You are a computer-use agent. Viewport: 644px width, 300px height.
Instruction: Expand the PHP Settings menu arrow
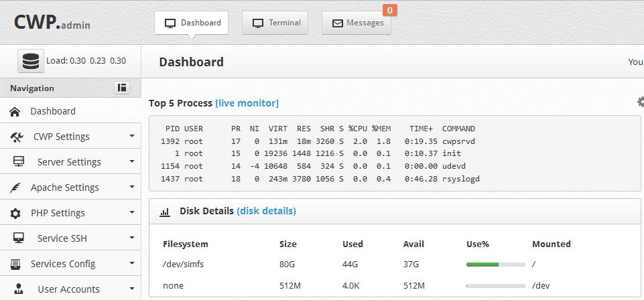[x=132, y=213]
